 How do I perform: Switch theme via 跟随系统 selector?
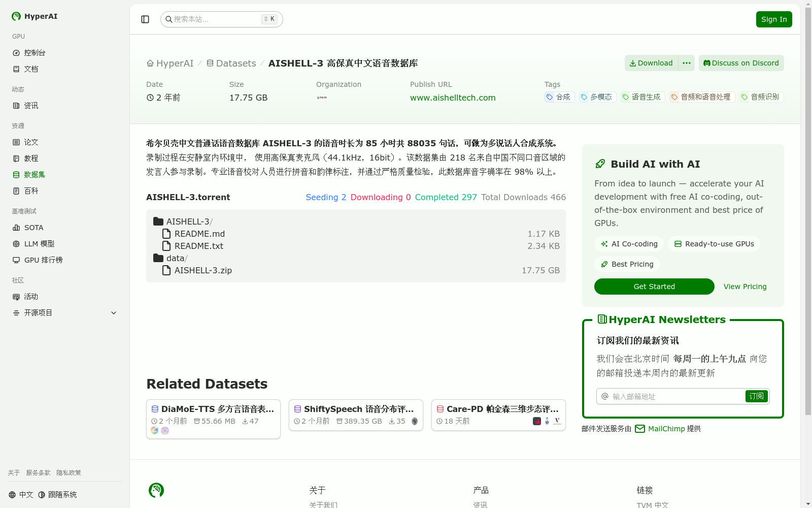pos(57,495)
